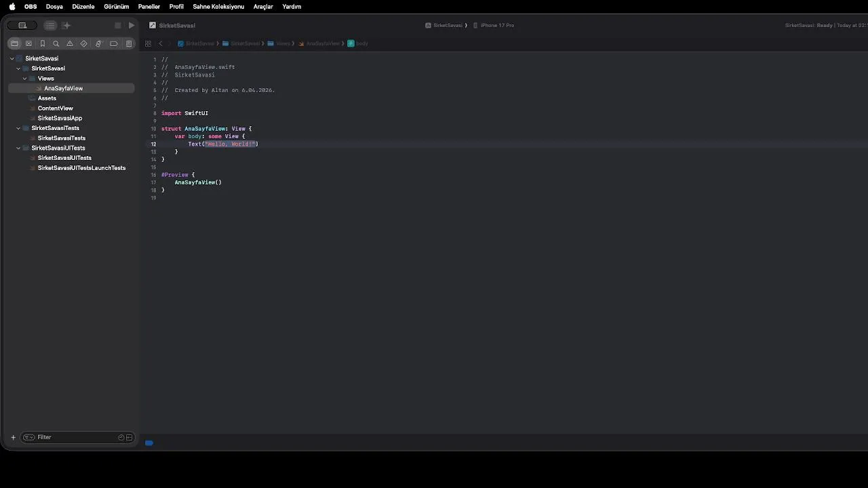The height and width of the screenshot is (488, 868).
Task: Open the Breakpoint navigator tag icon
Action: [x=113, y=43]
